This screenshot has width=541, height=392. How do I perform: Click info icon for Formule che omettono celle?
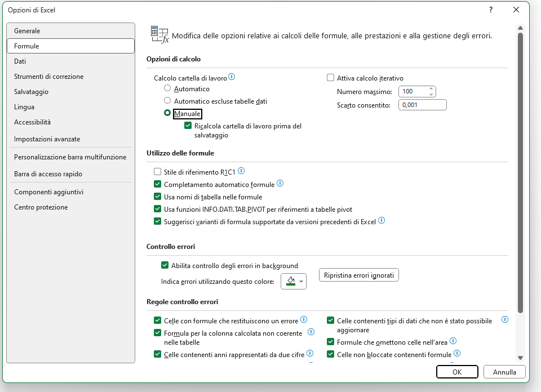(453, 341)
